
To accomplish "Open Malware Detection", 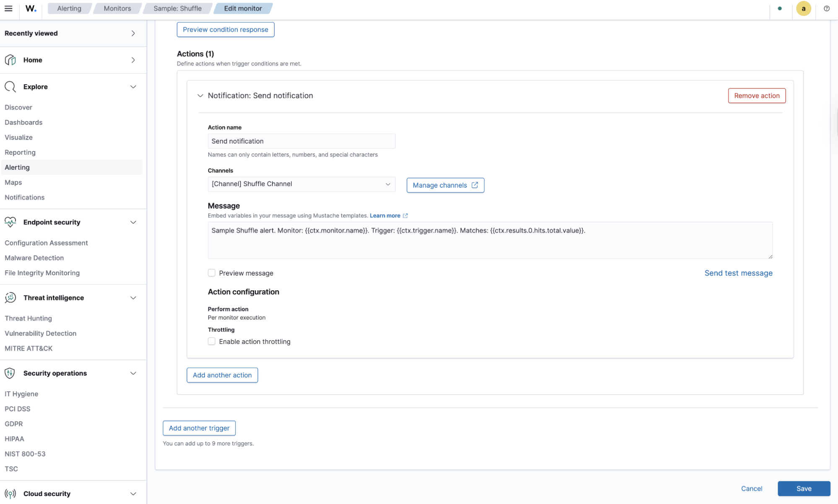I will pyautogui.click(x=34, y=258).
